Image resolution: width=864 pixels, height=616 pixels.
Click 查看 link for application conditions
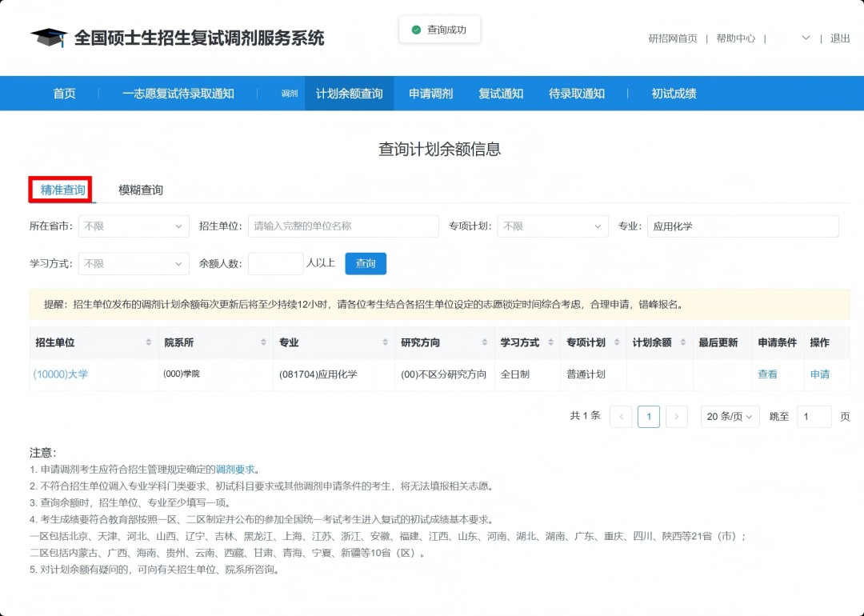(x=767, y=374)
